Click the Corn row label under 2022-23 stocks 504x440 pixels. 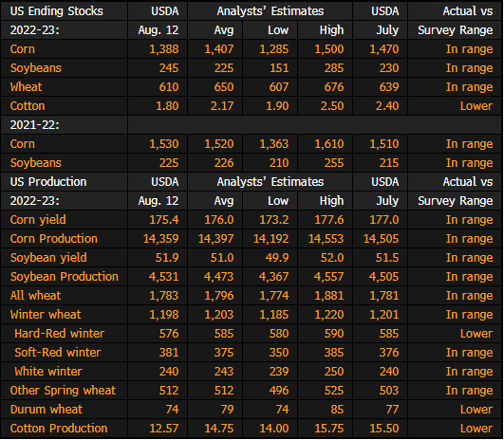tap(23, 49)
